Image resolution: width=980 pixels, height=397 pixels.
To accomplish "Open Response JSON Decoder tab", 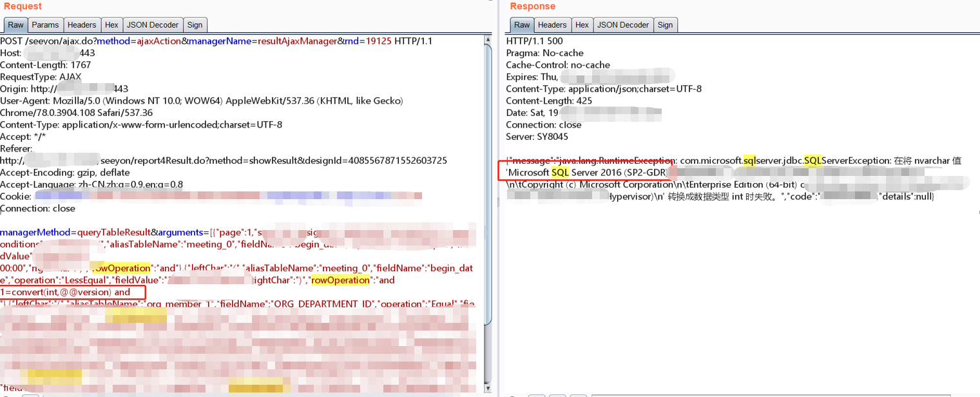I will point(623,25).
